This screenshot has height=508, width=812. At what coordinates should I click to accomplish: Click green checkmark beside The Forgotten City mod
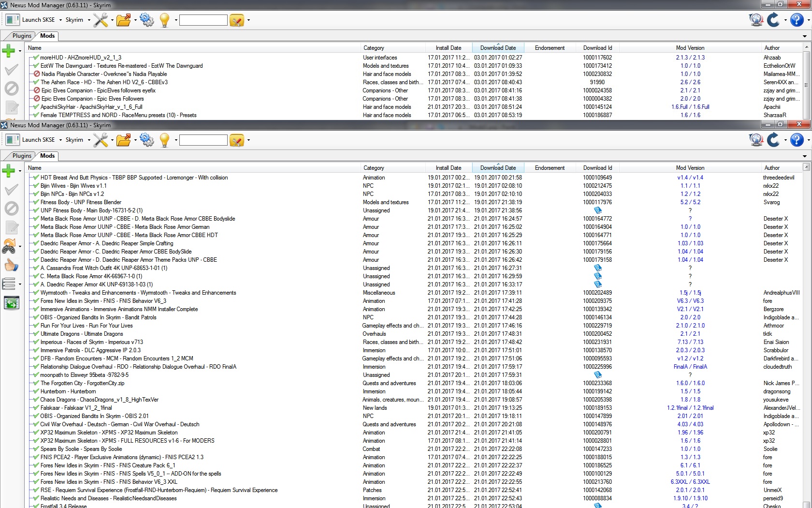pyautogui.click(x=35, y=383)
